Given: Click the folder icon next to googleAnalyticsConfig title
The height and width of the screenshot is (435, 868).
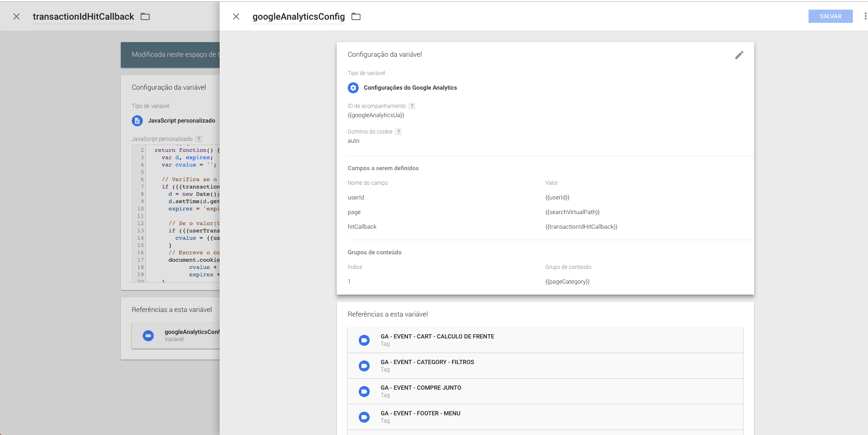Looking at the screenshot, I should [356, 16].
